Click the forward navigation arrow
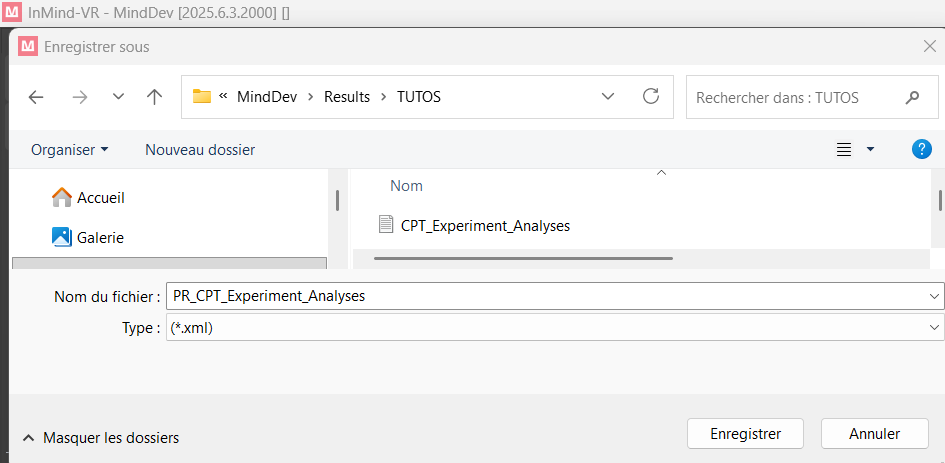Screen dimensions: 945x463 tap(81, 97)
